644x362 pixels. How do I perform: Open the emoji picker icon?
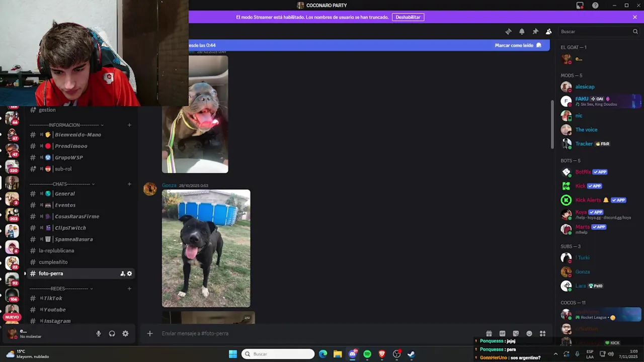[x=529, y=333]
